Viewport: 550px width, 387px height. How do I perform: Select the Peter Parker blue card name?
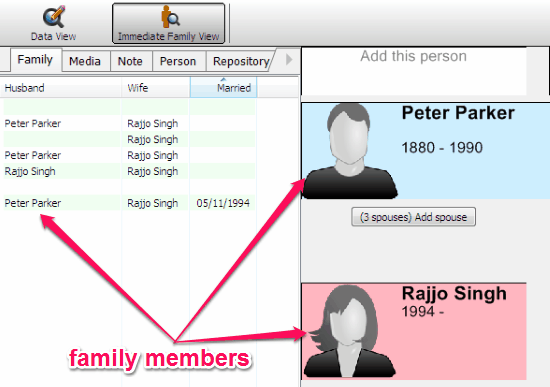click(458, 113)
